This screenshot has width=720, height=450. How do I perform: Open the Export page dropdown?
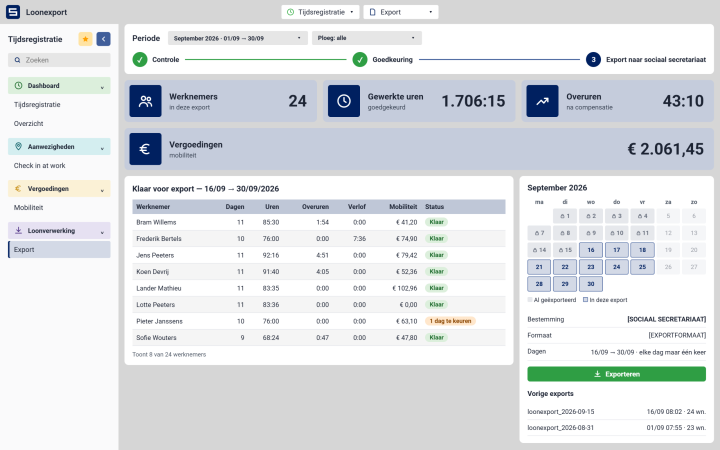click(x=401, y=12)
